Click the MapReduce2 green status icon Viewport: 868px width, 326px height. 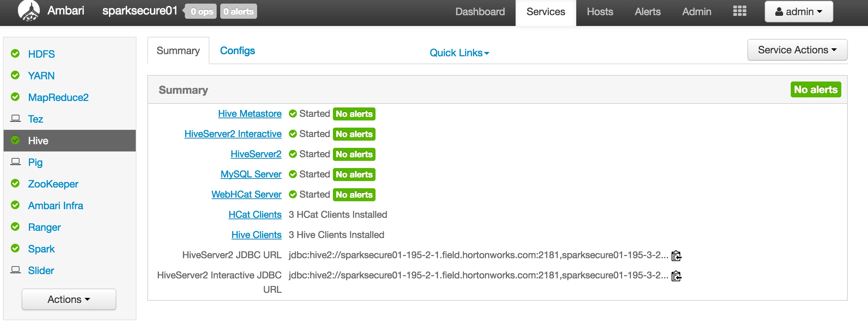pyautogui.click(x=15, y=97)
